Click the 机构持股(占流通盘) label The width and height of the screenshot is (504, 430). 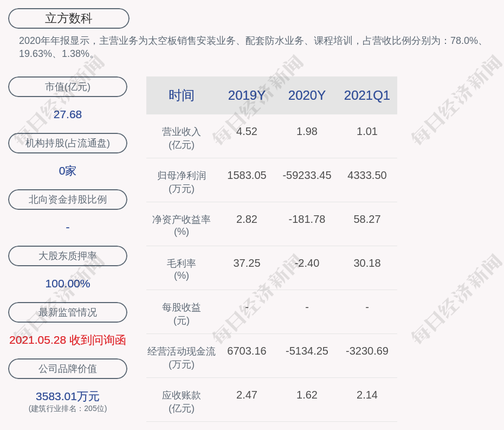pyautogui.click(x=68, y=143)
